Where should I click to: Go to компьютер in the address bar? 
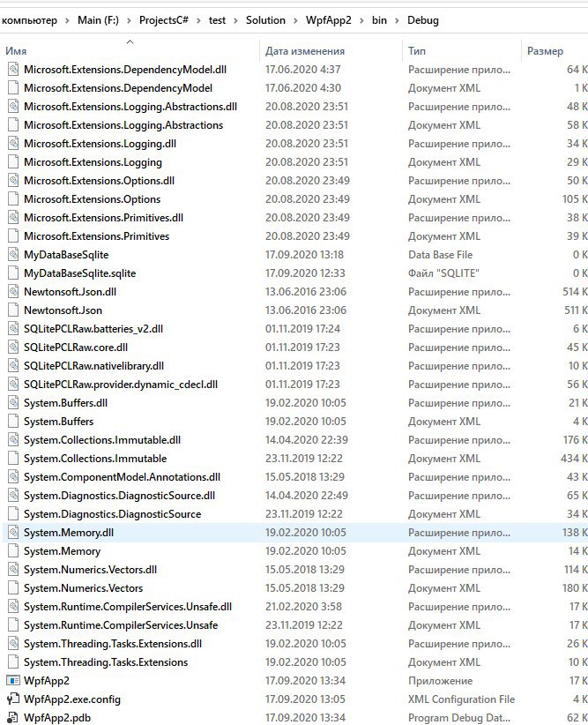click(29, 20)
